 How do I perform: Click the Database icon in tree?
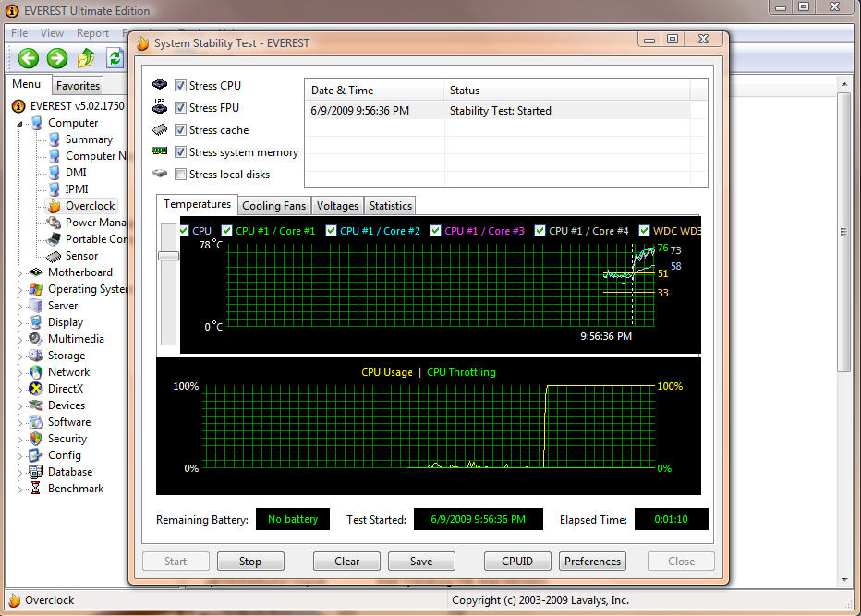coord(36,472)
